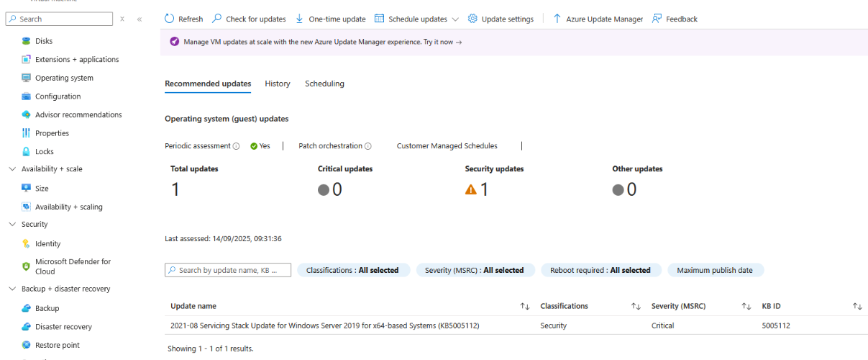Viewport: 868px width, 360px height.
Task: Open Disks from the sidebar
Action: pos(44,41)
